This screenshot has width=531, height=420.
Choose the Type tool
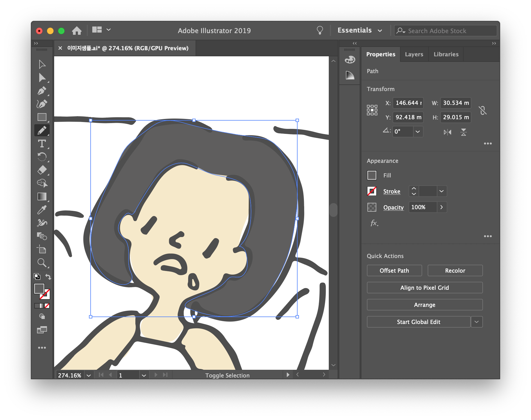42,143
